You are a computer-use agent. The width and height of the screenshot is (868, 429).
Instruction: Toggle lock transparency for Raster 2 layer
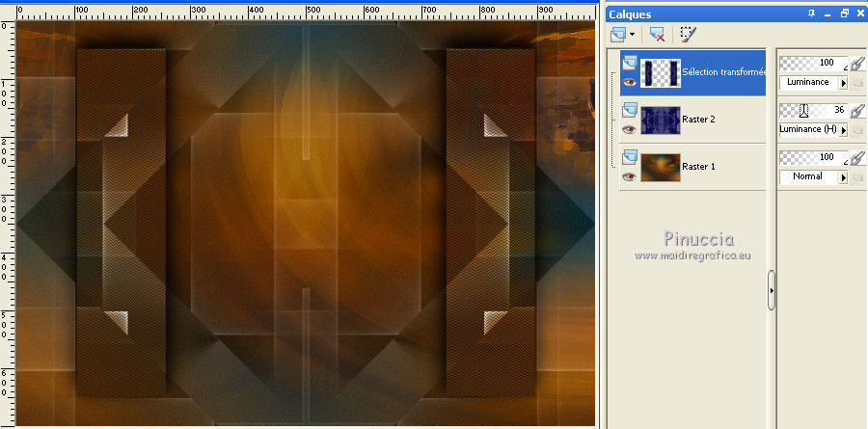[x=857, y=131]
